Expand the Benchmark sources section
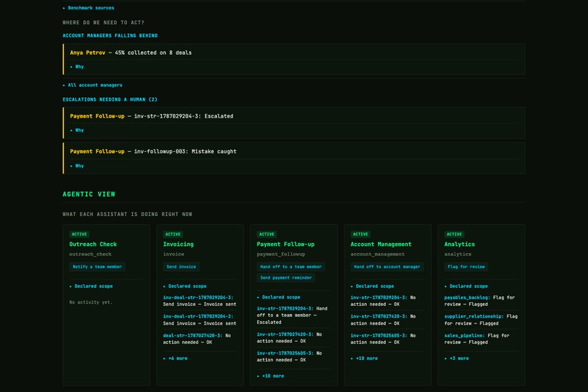This screenshot has height=392, width=588. tap(88, 8)
